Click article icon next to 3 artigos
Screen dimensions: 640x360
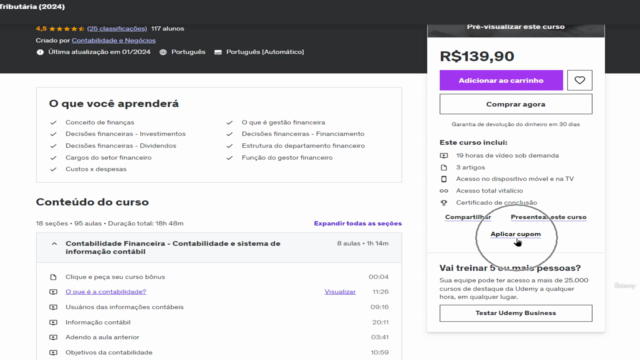(x=444, y=167)
